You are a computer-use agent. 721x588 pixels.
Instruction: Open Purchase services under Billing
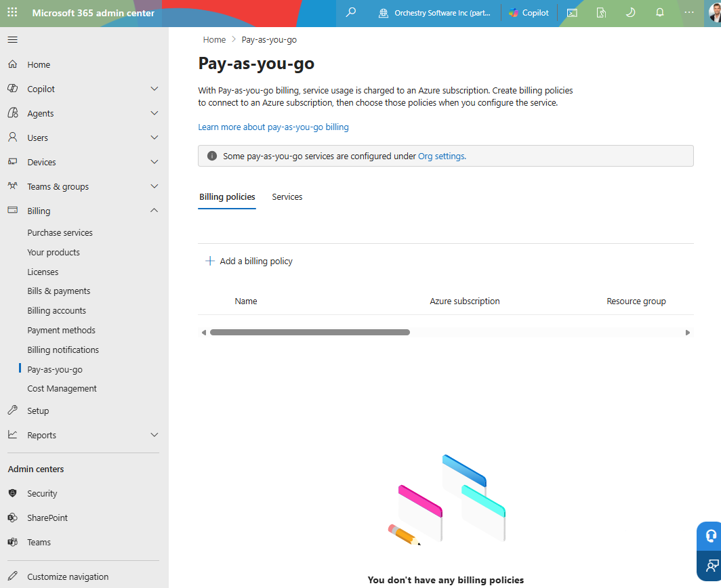click(x=60, y=232)
